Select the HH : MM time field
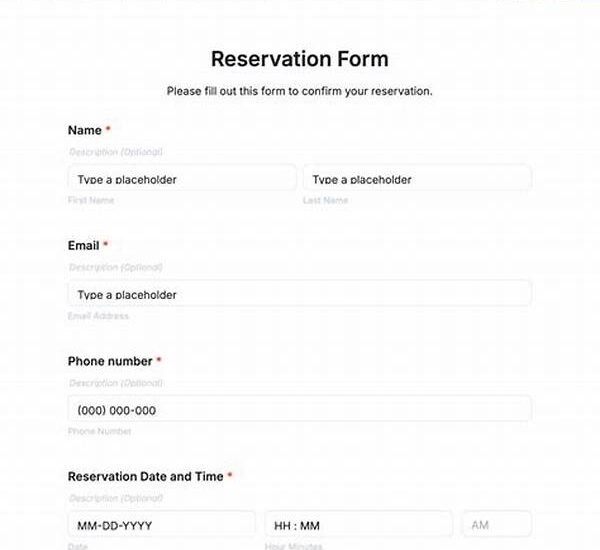Screen dimensions: 600x550 click(x=358, y=525)
